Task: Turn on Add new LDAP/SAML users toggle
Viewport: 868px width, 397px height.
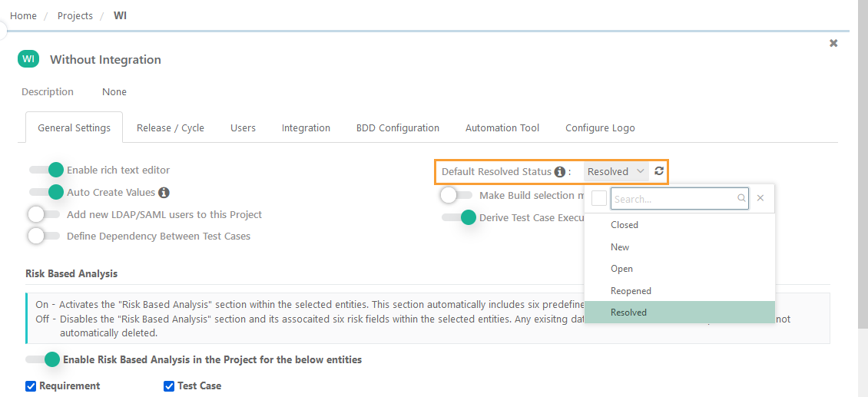Action: [x=45, y=214]
